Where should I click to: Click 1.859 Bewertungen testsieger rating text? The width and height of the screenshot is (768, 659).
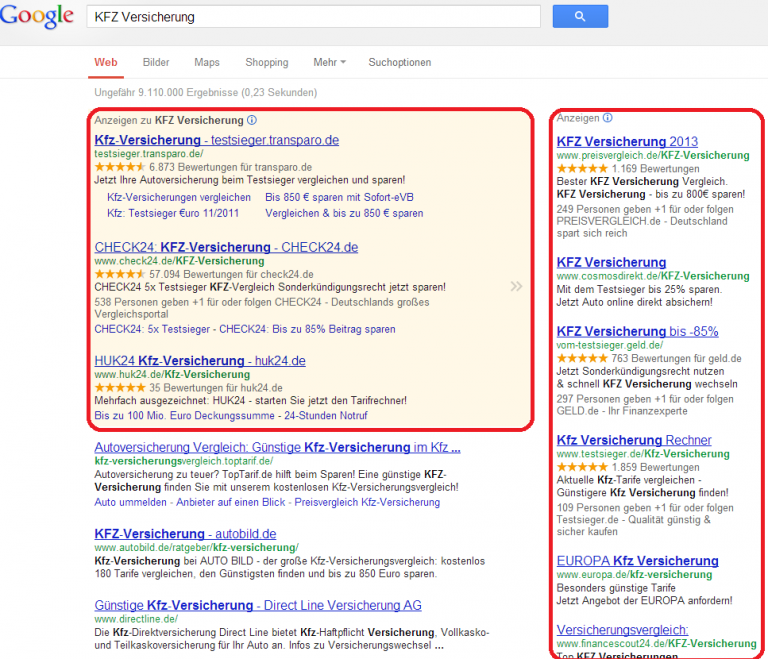[x=655, y=467]
